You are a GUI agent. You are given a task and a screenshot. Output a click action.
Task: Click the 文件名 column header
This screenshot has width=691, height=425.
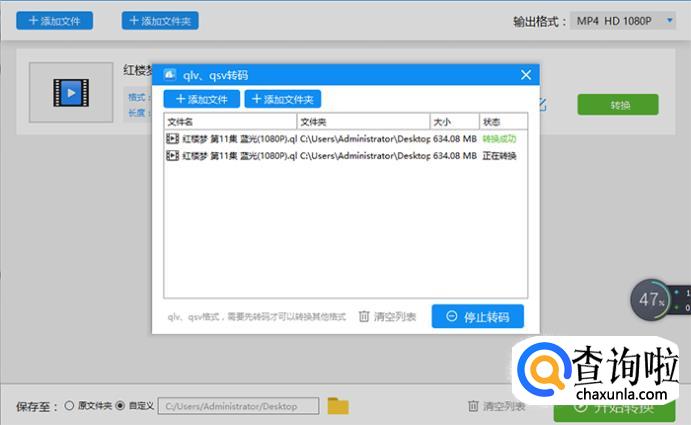click(x=230, y=122)
